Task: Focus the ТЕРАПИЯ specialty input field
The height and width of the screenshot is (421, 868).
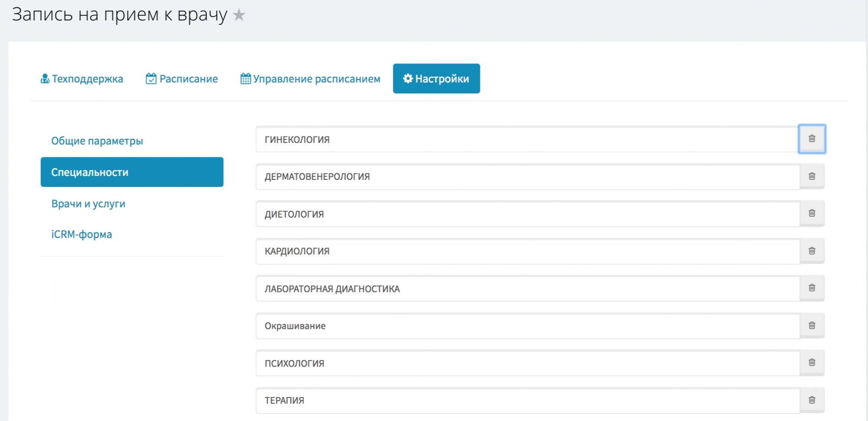Action: coord(527,400)
